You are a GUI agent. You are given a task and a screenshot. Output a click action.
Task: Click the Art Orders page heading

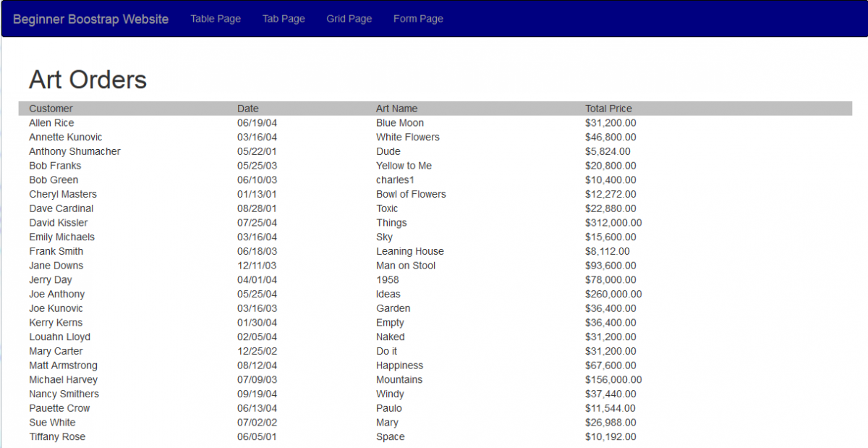click(88, 80)
